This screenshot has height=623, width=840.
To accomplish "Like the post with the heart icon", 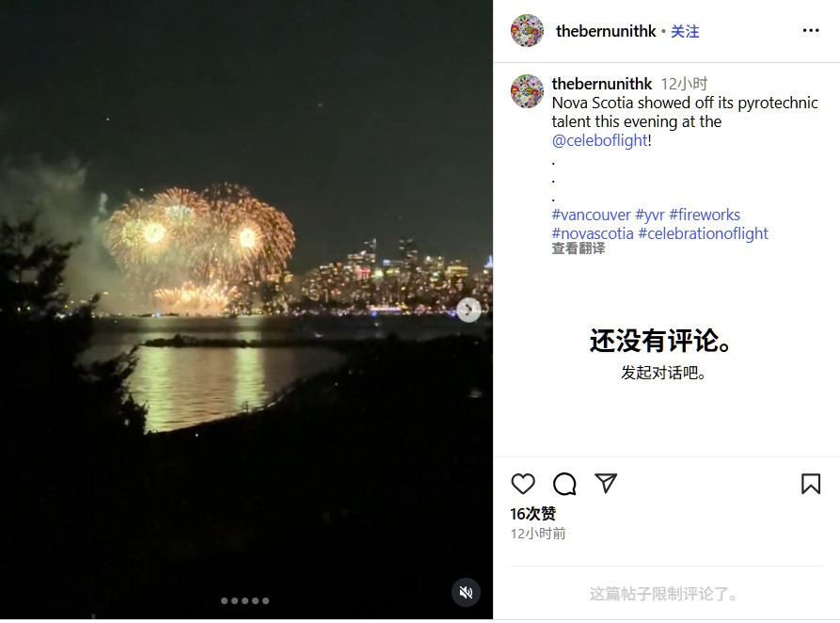I will point(523,484).
